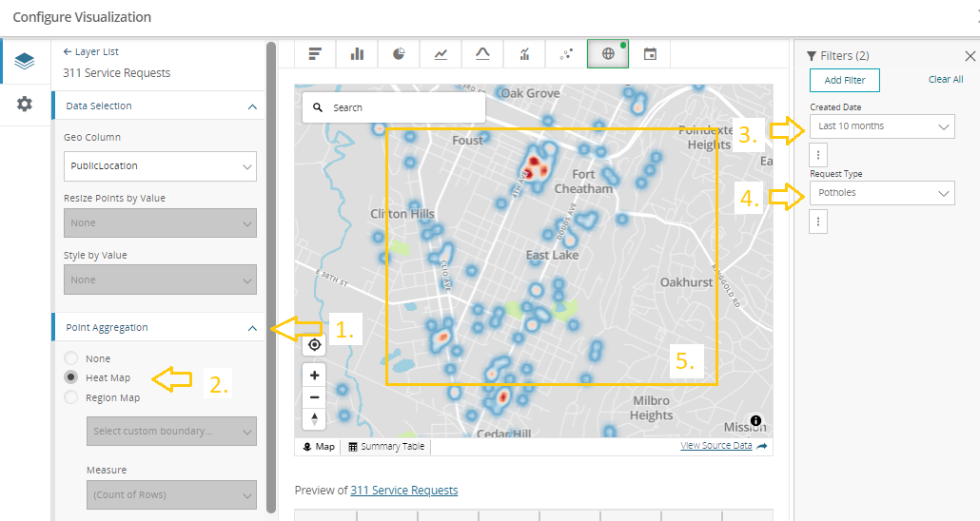The width and height of the screenshot is (980, 521).
Task: Expand the Request Type Potholes dropdown
Action: [882, 193]
